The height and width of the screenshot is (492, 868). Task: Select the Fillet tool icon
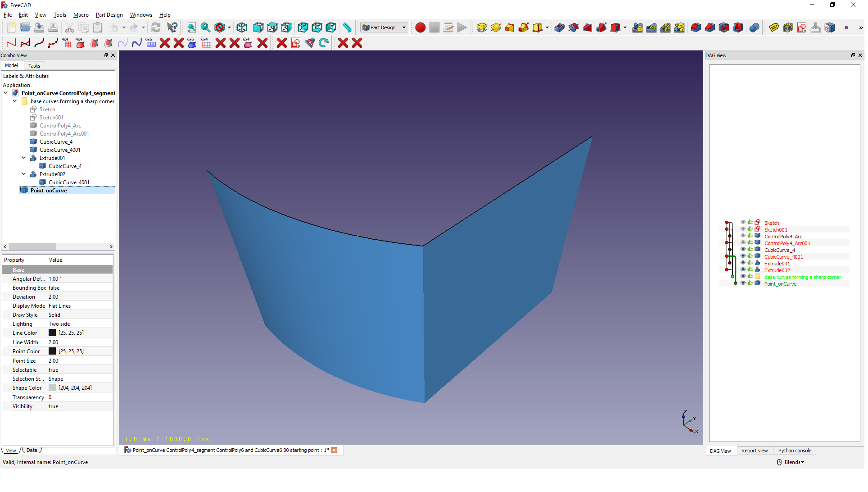[x=696, y=28]
